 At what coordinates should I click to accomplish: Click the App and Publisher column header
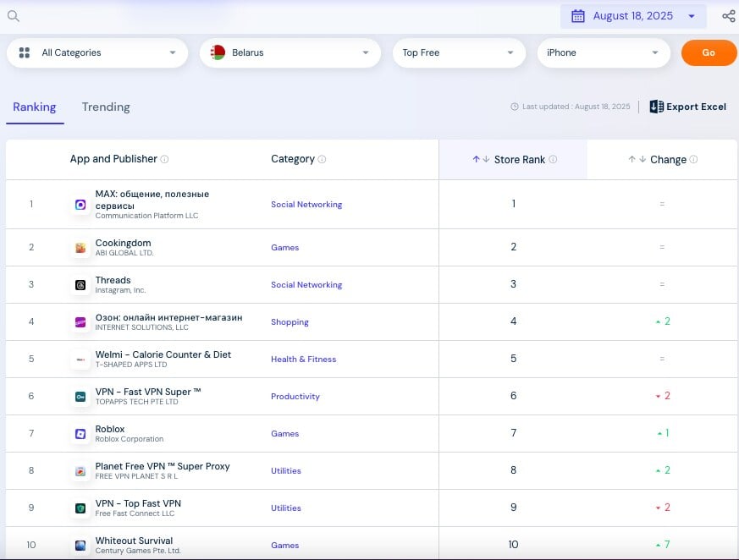point(113,159)
